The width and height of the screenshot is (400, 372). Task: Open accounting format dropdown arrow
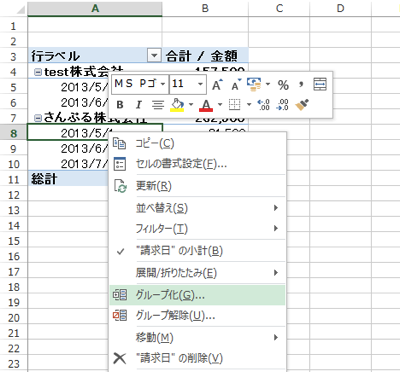268,84
